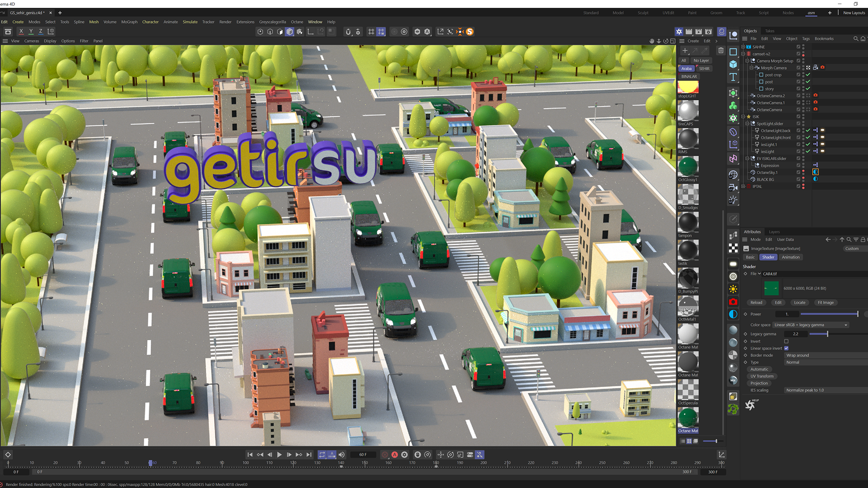Select the OctGlossy1 green material thumbnail
This screenshot has height=488, width=868.
(x=688, y=166)
